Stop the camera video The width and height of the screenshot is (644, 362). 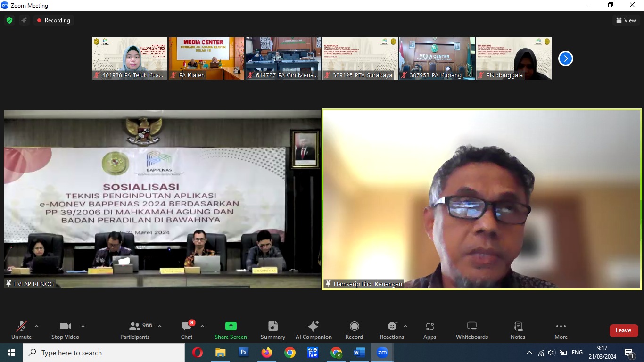[x=65, y=330]
